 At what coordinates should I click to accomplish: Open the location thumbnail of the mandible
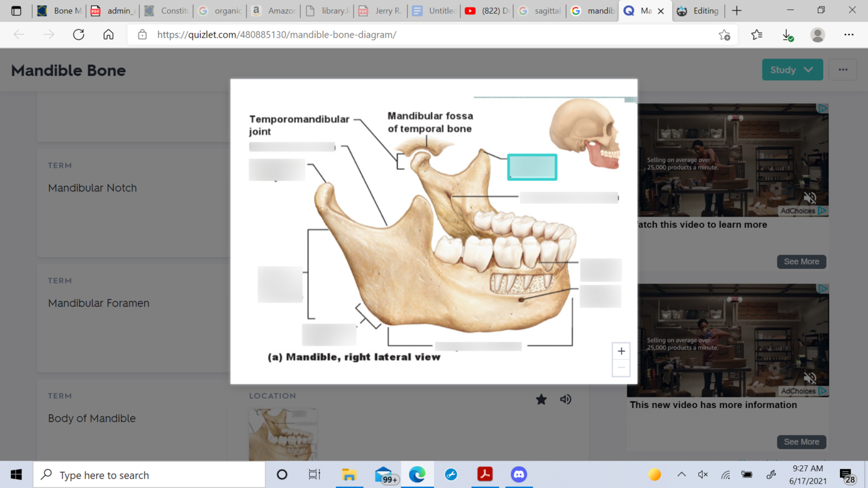click(283, 434)
